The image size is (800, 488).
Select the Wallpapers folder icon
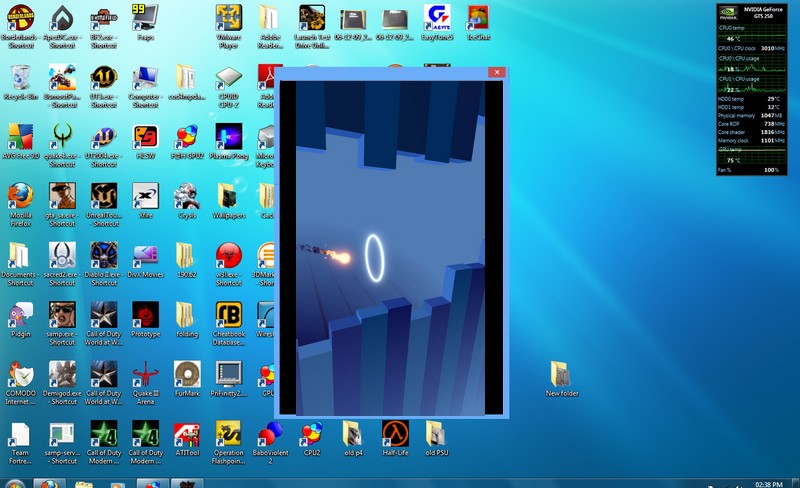coord(229,194)
